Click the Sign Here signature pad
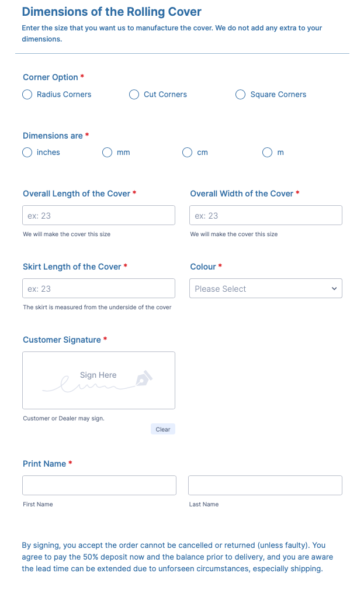This screenshot has height=590, width=364. tap(99, 380)
